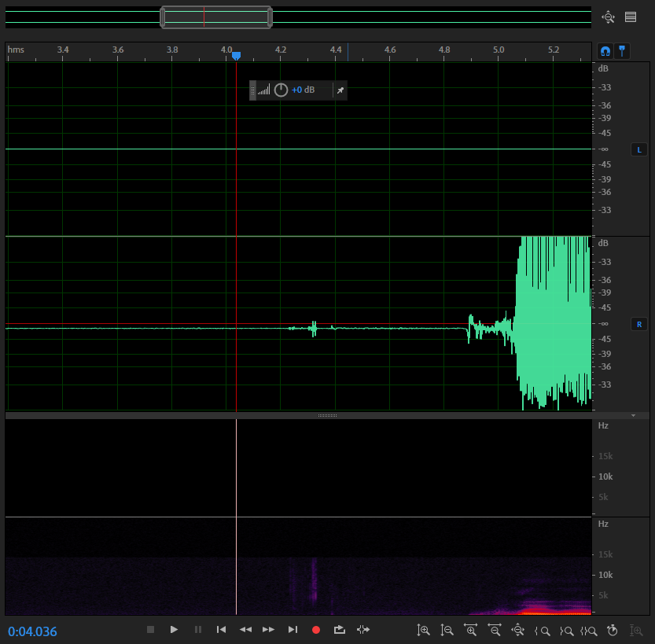Toggle loop playback

tap(339, 630)
